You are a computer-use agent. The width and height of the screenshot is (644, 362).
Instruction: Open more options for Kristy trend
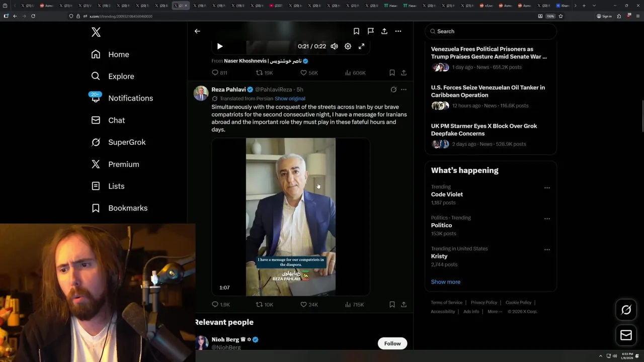tap(547, 249)
